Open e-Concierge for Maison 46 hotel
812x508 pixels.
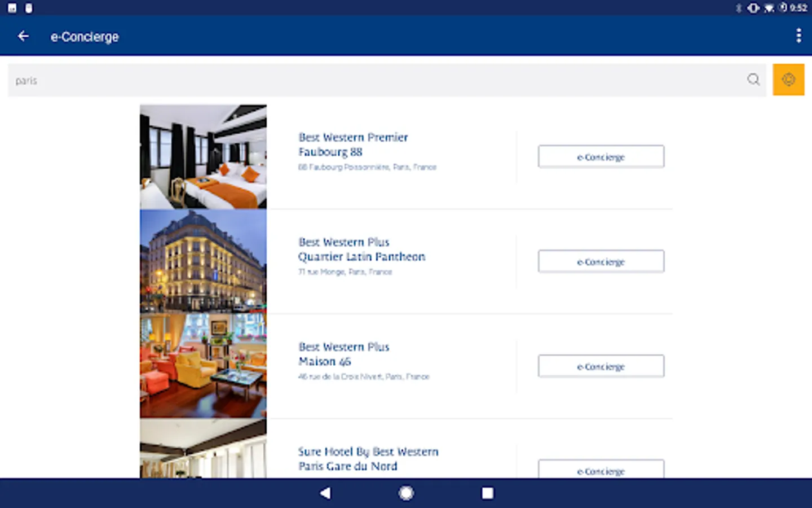pos(601,366)
